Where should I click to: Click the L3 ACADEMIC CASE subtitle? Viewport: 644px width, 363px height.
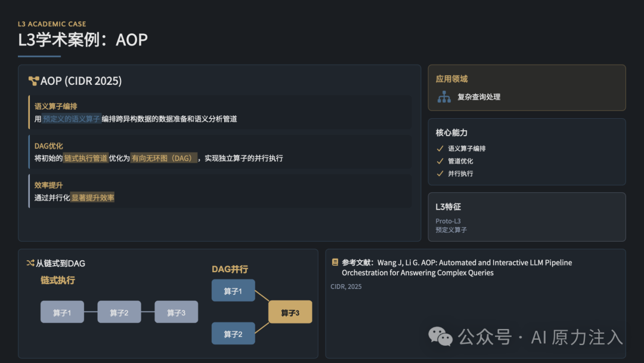(52, 24)
